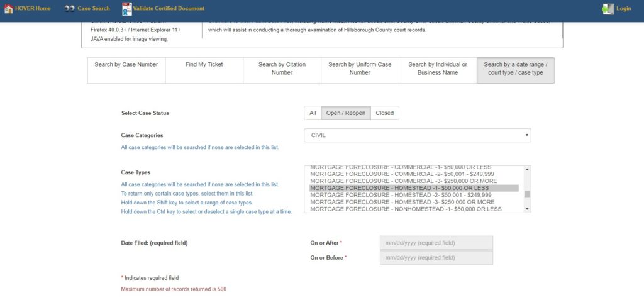This screenshot has height=300, width=644.
Task: Set case status to Closed
Action: [x=384, y=113]
